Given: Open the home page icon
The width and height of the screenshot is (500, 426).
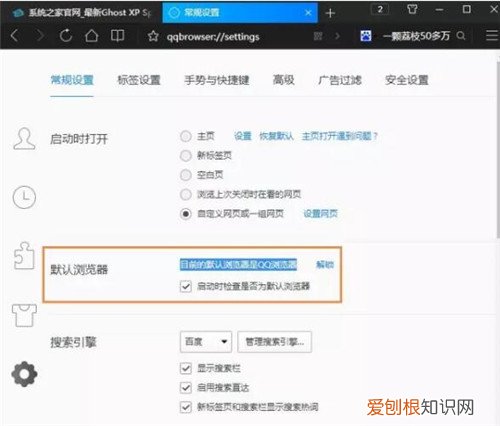Looking at the screenshot, I should pos(91,35).
